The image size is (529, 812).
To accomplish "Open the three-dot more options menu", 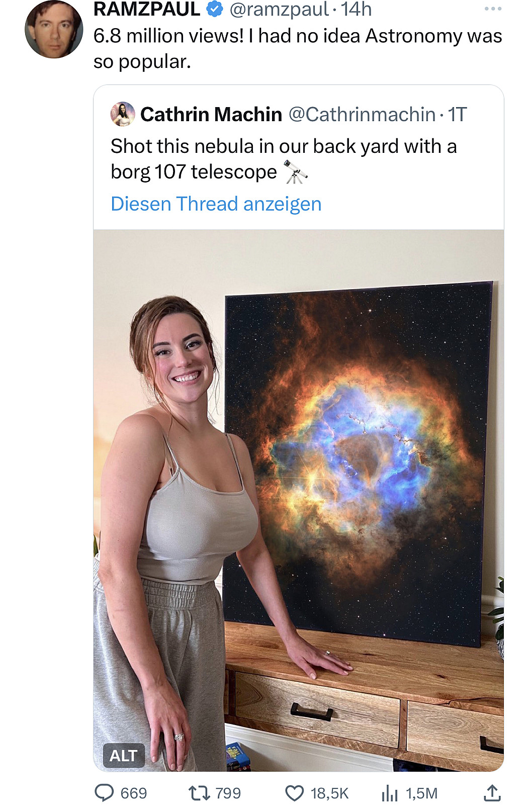I will click(x=493, y=9).
